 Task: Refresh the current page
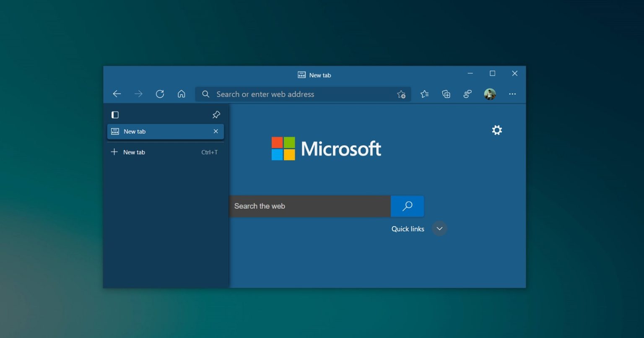160,94
